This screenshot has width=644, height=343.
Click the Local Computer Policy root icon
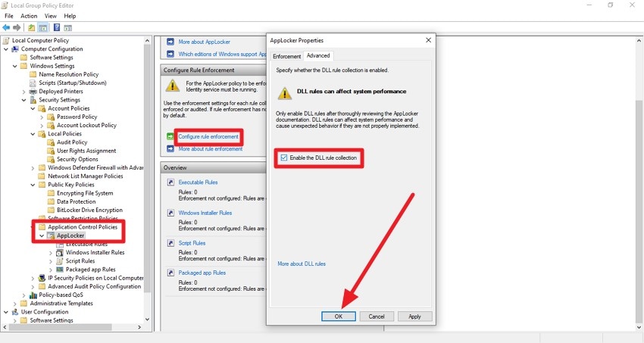(x=6, y=40)
